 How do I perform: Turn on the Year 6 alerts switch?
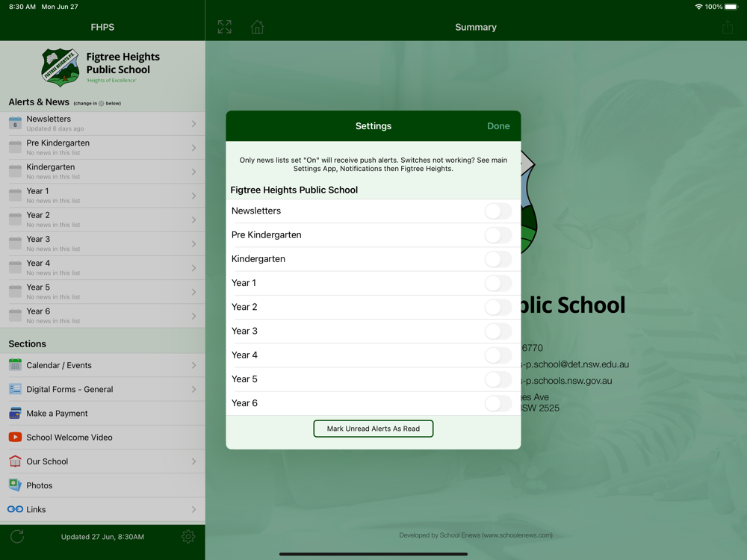coord(498,403)
